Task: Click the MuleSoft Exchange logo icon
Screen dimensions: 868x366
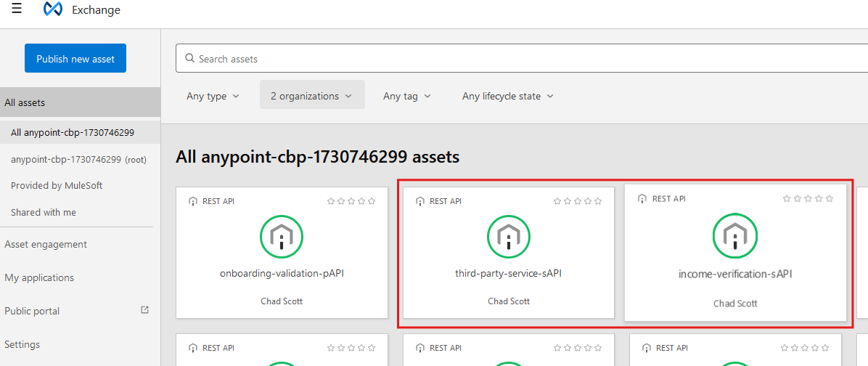Action: 53,9
